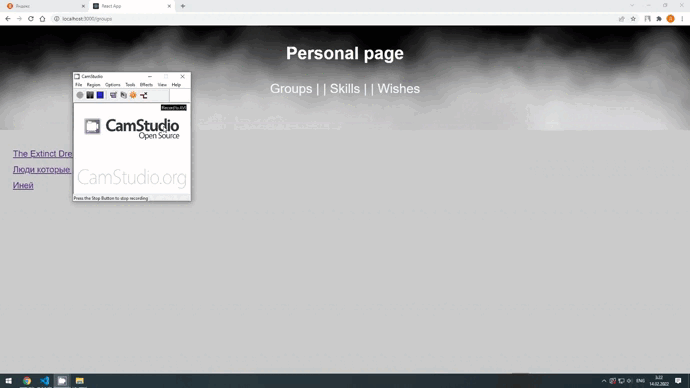Share this page via address bar icon
This screenshot has width=690, height=388.
point(621,19)
